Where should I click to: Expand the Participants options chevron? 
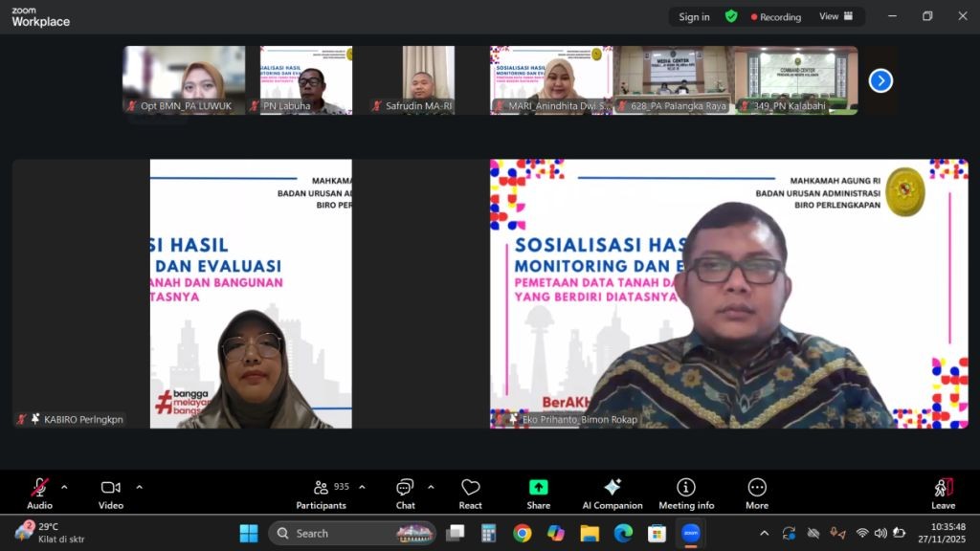[362, 487]
